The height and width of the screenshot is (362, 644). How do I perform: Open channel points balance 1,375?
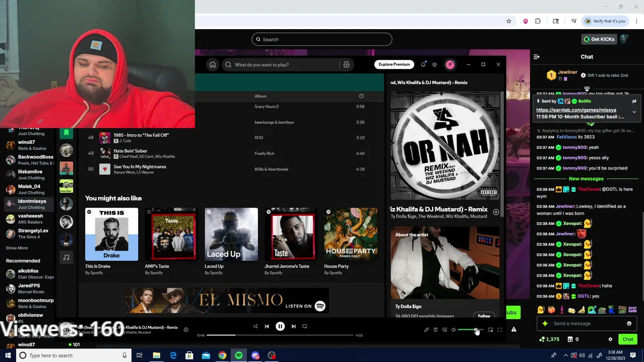coord(549,339)
